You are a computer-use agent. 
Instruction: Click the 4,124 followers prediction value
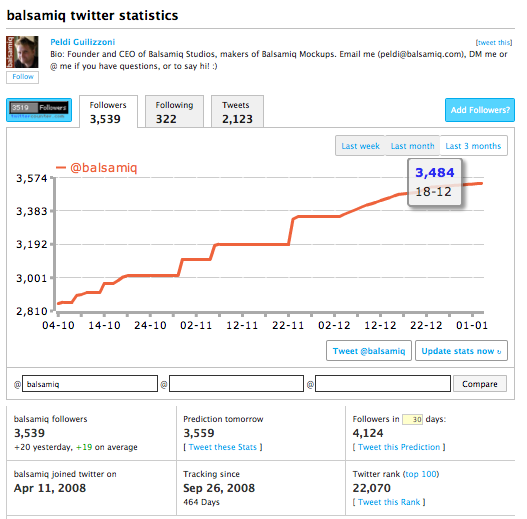click(x=368, y=433)
